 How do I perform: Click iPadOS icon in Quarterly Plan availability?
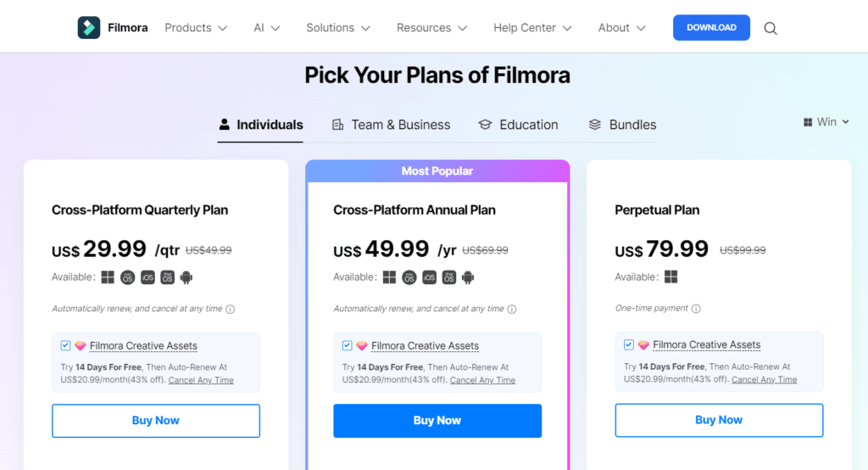coord(167,277)
